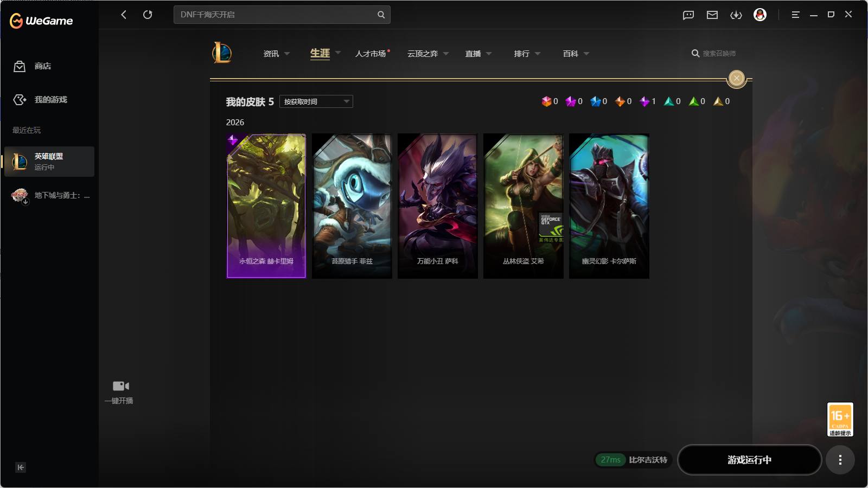
Task: Select 英雄联盟 in recent games
Action: 49,162
